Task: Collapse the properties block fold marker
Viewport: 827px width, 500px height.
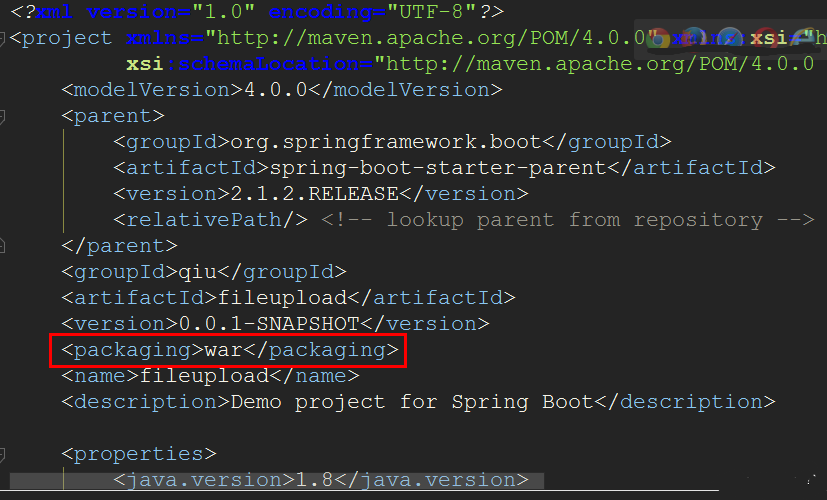Action: click(3, 454)
